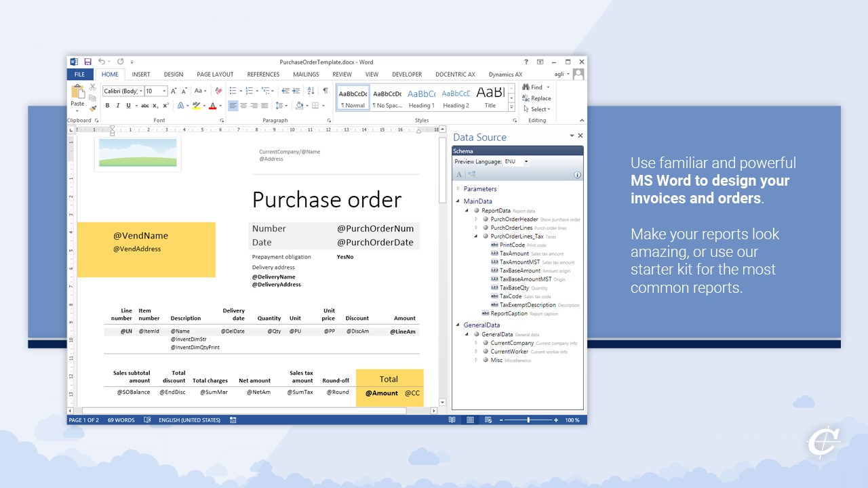Toggle Underline formatting
The width and height of the screenshot is (868, 488).
point(128,106)
